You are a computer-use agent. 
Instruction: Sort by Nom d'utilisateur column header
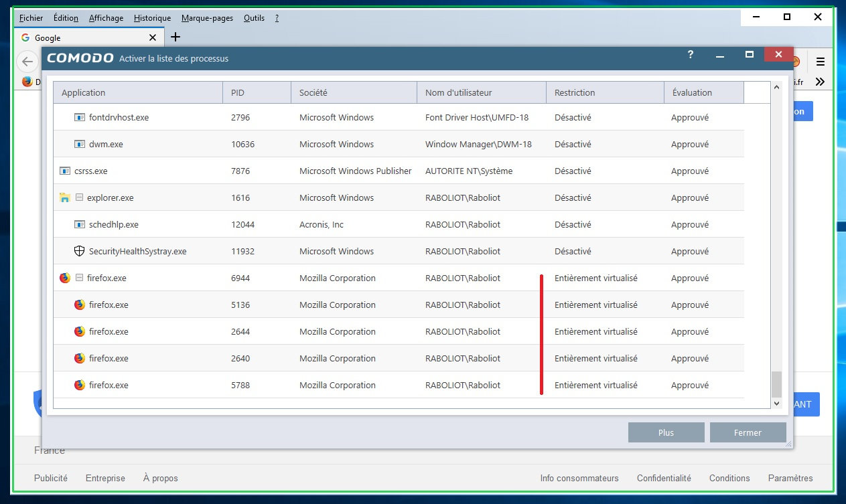click(482, 92)
